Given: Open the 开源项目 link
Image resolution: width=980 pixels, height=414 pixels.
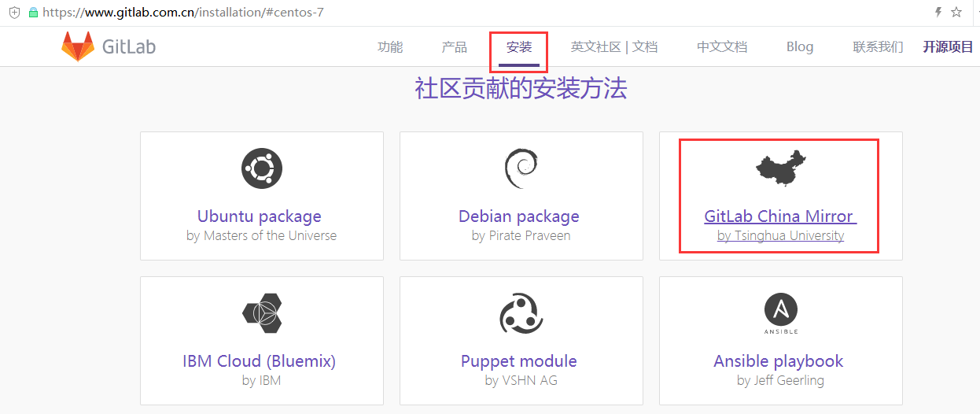Looking at the screenshot, I should pos(949,46).
